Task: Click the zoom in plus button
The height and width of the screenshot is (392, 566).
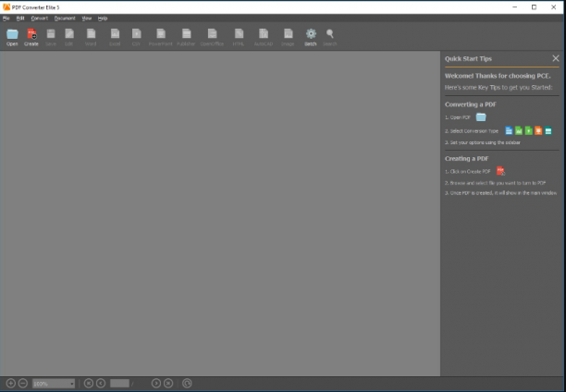Action: point(11,384)
